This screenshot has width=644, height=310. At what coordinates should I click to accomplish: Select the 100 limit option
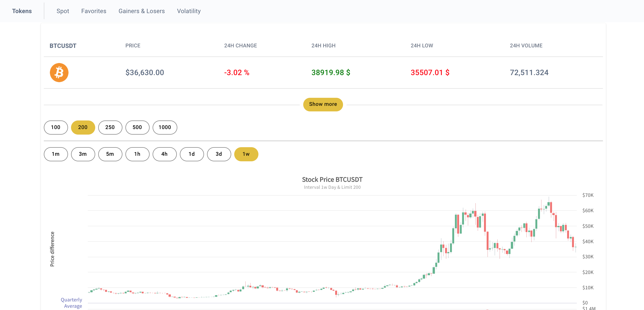pos(55,127)
